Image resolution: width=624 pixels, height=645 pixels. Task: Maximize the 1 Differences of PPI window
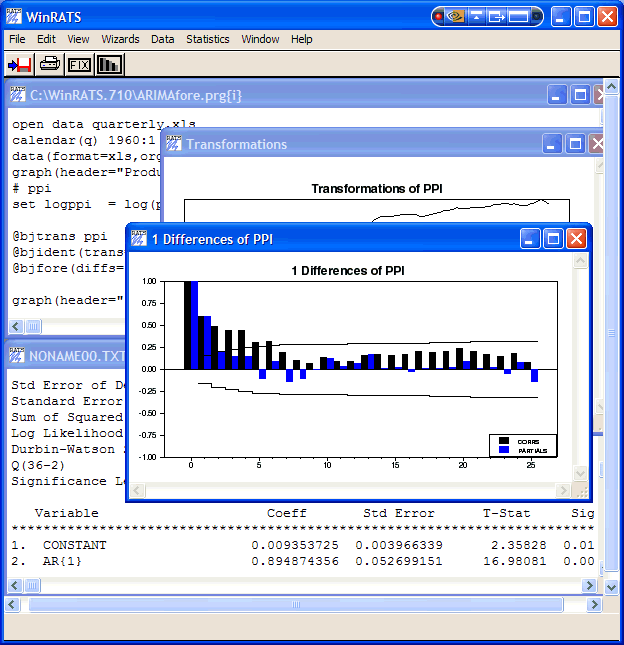pos(553,239)
